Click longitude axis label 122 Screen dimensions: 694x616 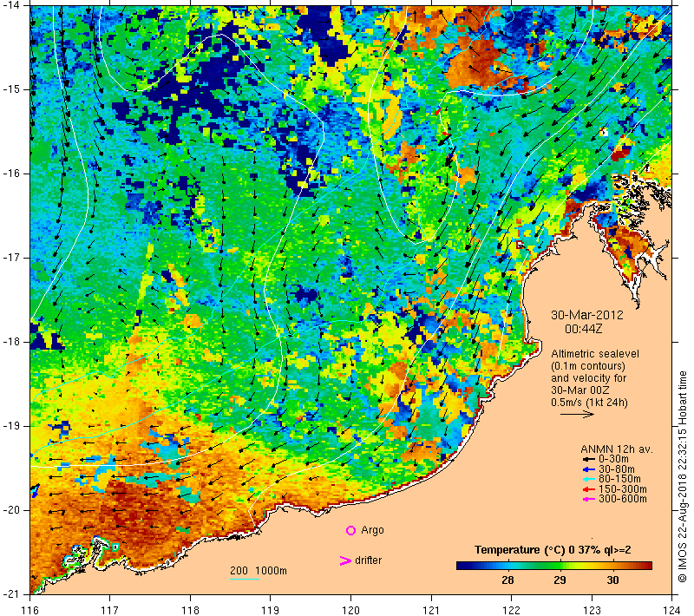pos(512,610)
